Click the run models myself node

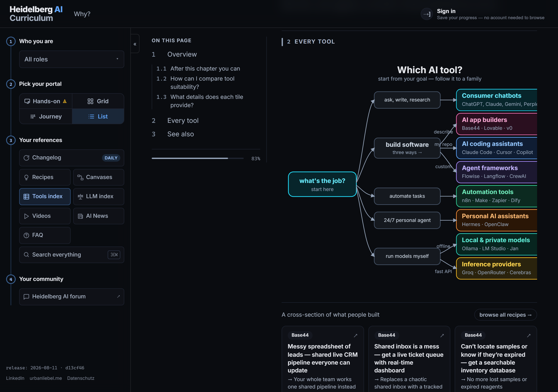[407, 256]
